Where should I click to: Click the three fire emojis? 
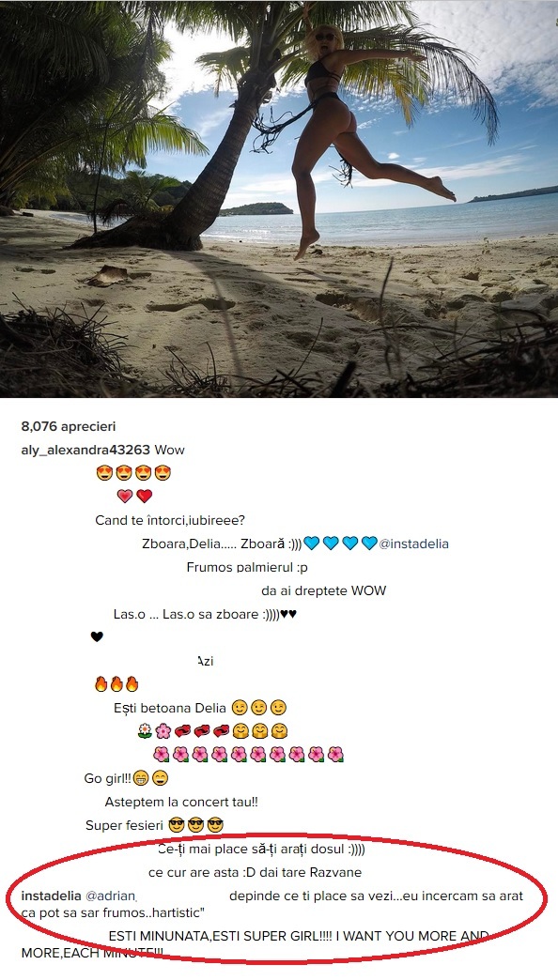[116, 683]
